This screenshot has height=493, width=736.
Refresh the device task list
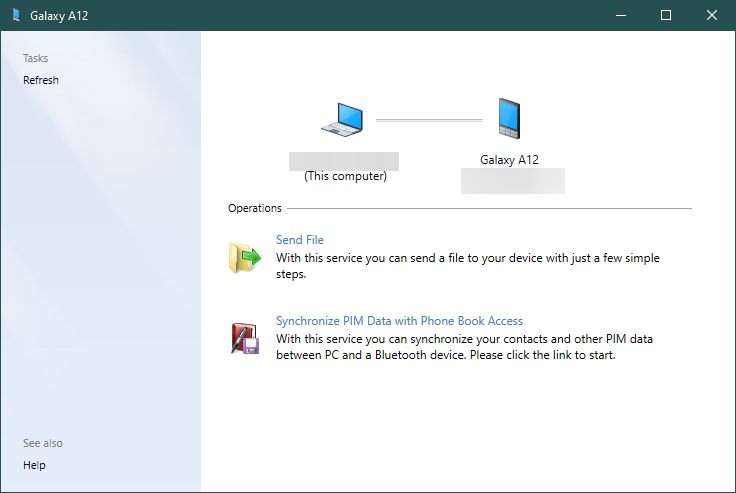click(41, 80)
